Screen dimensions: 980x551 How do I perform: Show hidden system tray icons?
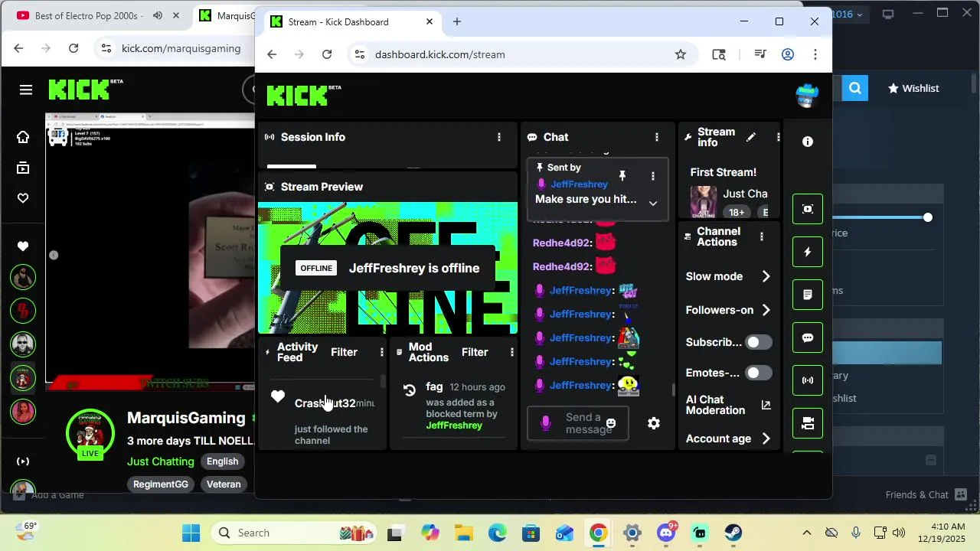806,533
